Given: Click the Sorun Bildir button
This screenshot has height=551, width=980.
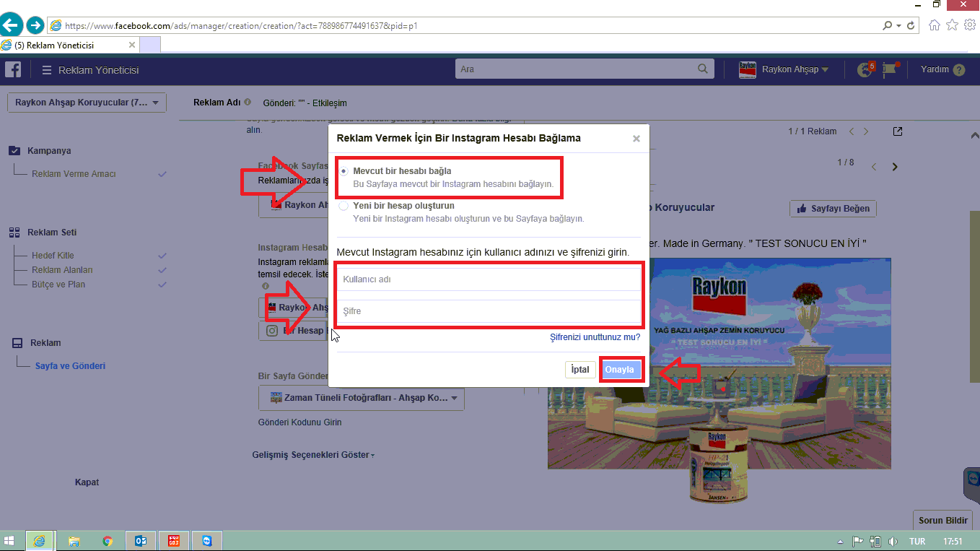Looking at the screenshot, I should [943, 521].
